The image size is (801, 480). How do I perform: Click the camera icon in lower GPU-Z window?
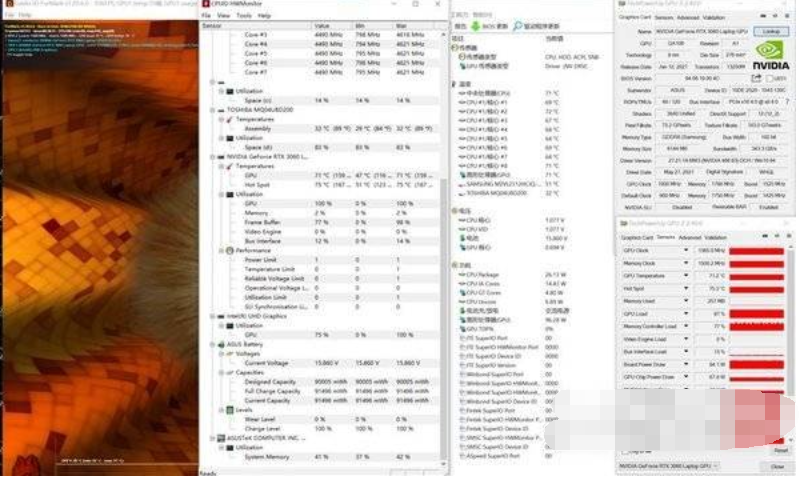click(765, 236)
